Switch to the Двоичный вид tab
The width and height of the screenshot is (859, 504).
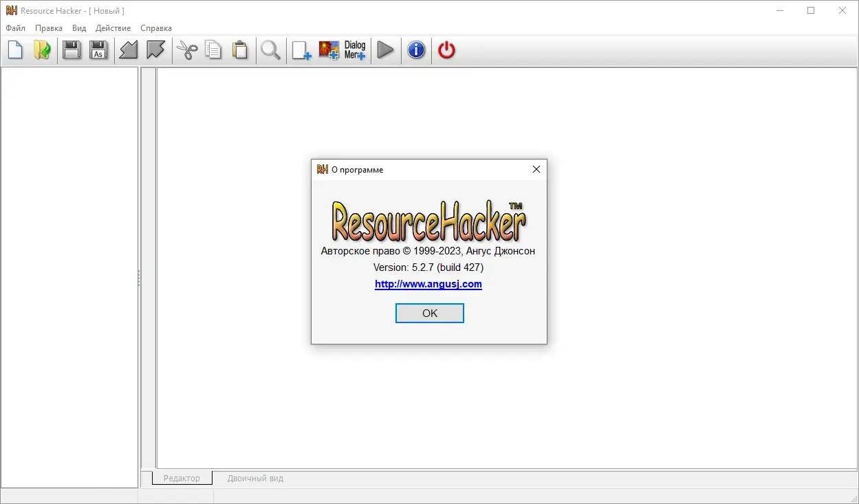click(255, 478)
